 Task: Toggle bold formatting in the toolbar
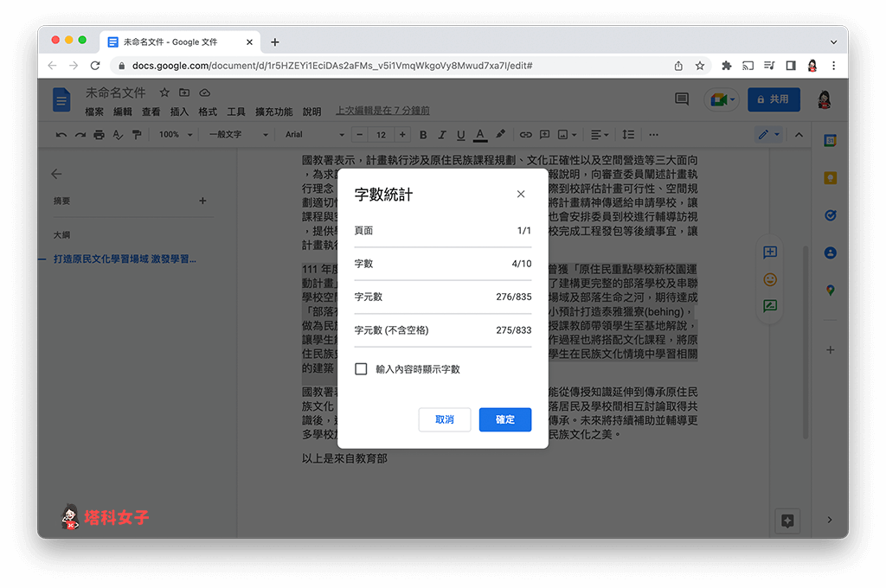(423, 135)
